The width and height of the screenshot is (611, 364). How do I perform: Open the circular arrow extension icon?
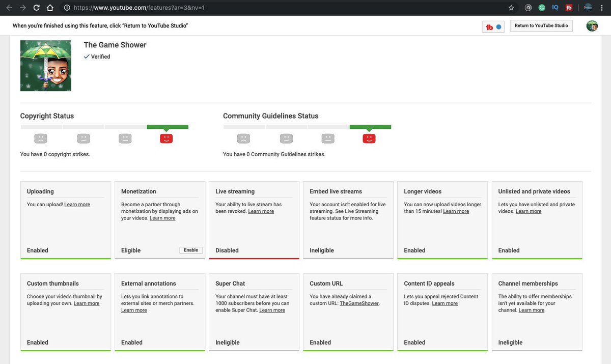(528, 8)
